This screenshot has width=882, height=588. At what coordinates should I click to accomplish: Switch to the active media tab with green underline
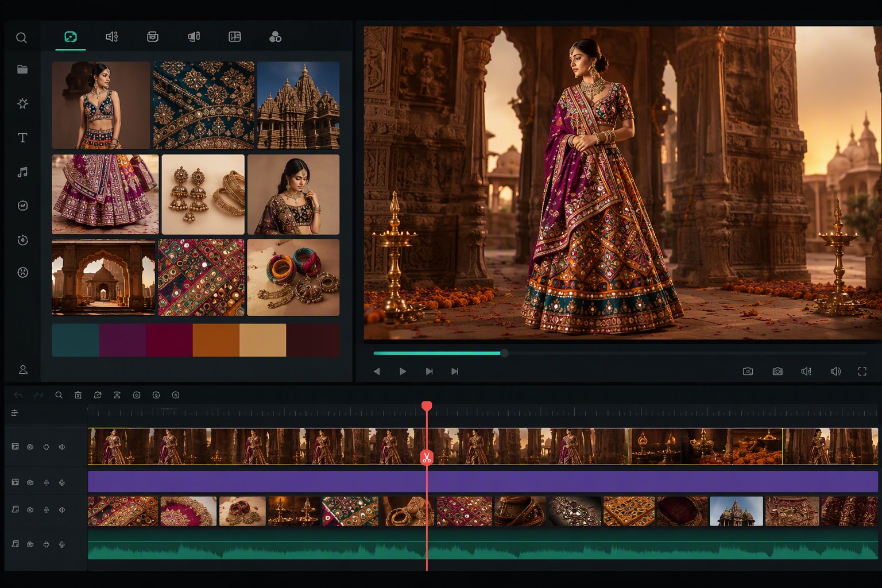click(x=71, y=37)
